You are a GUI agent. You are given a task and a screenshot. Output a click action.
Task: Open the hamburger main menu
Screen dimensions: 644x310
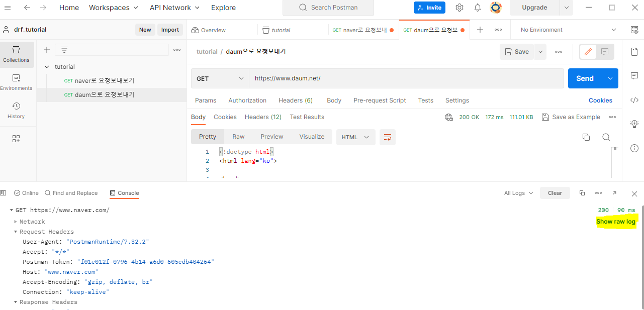tap(8, 8)
